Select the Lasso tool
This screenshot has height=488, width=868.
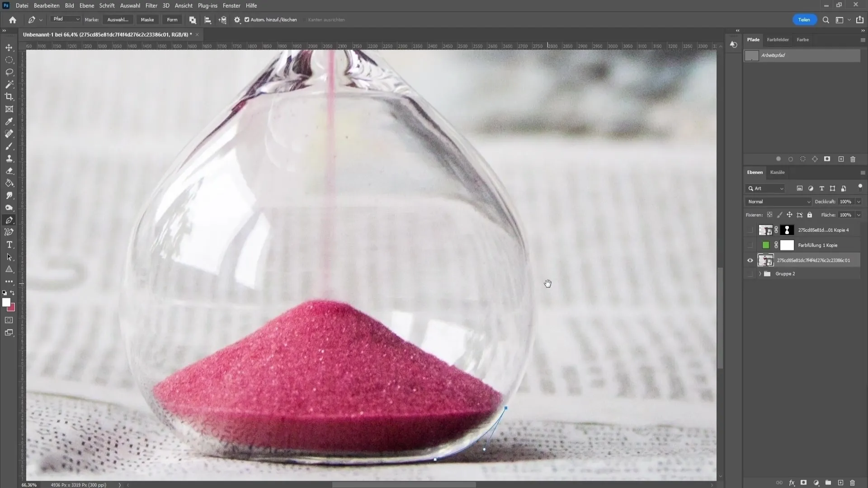[x=9, y=71]
